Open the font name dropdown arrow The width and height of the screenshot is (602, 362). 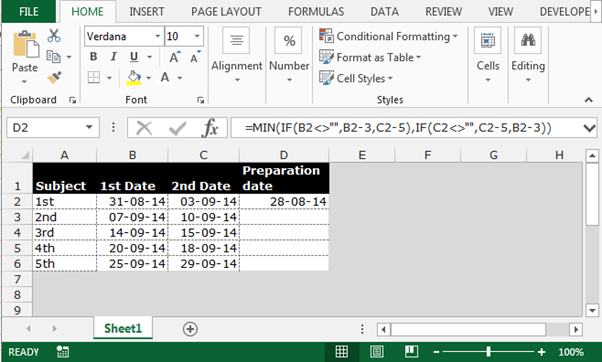[x=157, y=36]
